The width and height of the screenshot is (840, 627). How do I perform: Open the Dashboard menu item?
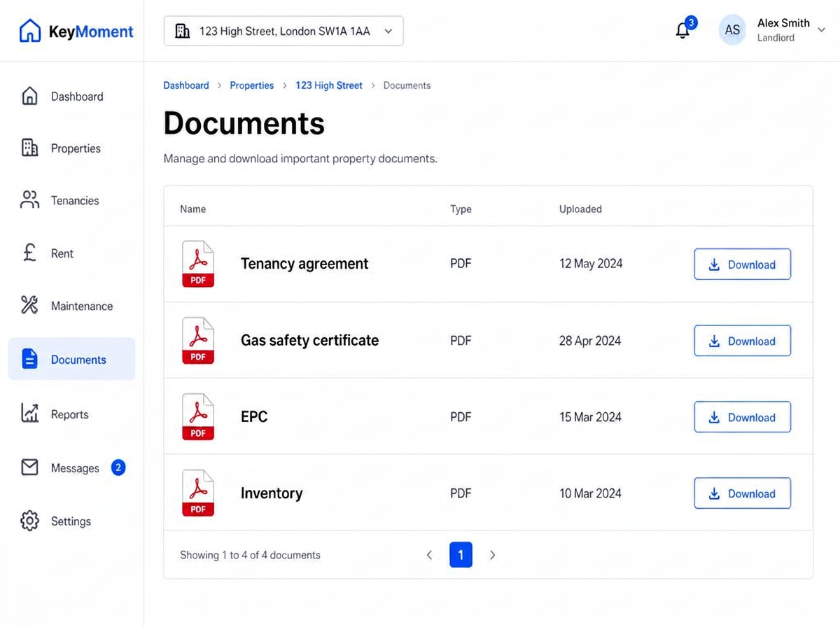point(71,97)
